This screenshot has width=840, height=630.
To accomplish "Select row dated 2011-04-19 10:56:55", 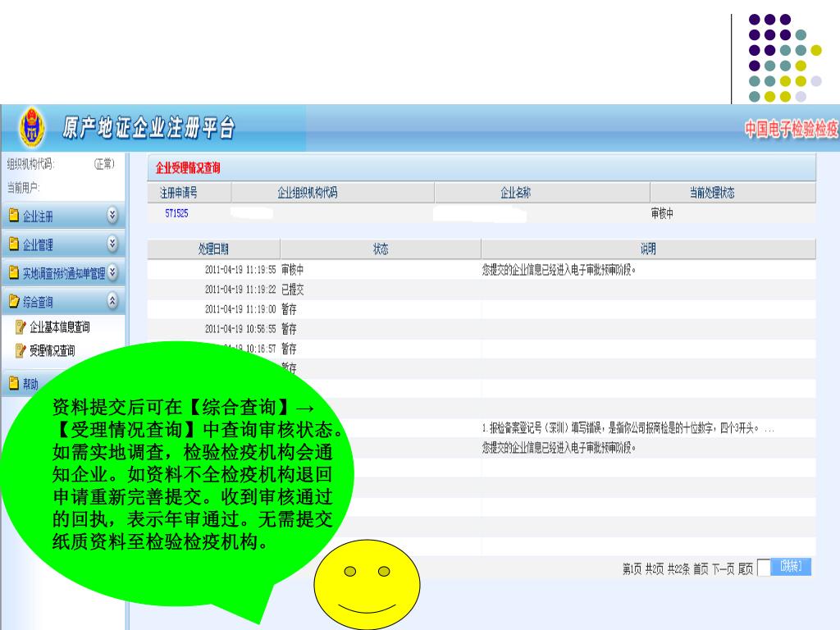I will pyautogui.click(x=482, y=329).
